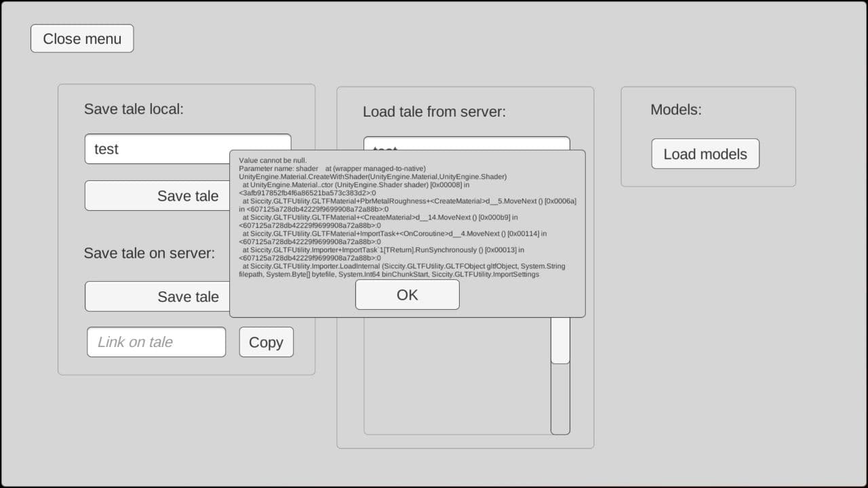The image size is (868, 488).
Task: Click the Models panel heading
Action: (675, 109)
